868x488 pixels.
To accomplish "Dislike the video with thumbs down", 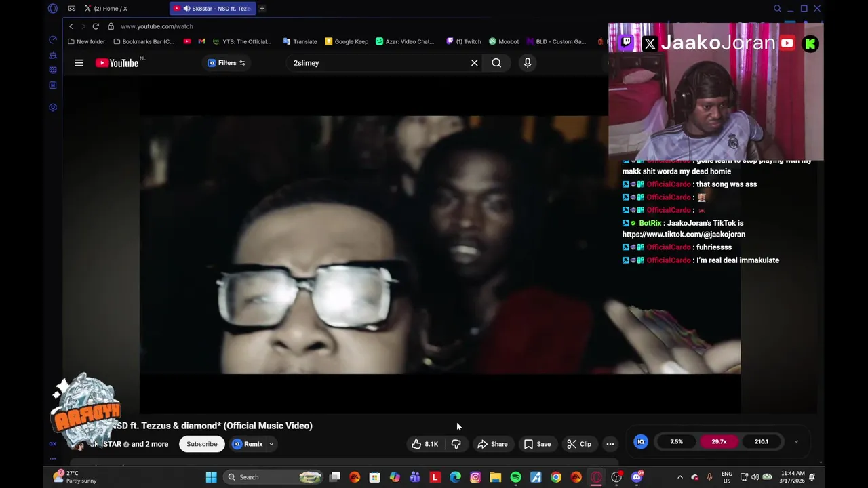I will click(456, 444).
